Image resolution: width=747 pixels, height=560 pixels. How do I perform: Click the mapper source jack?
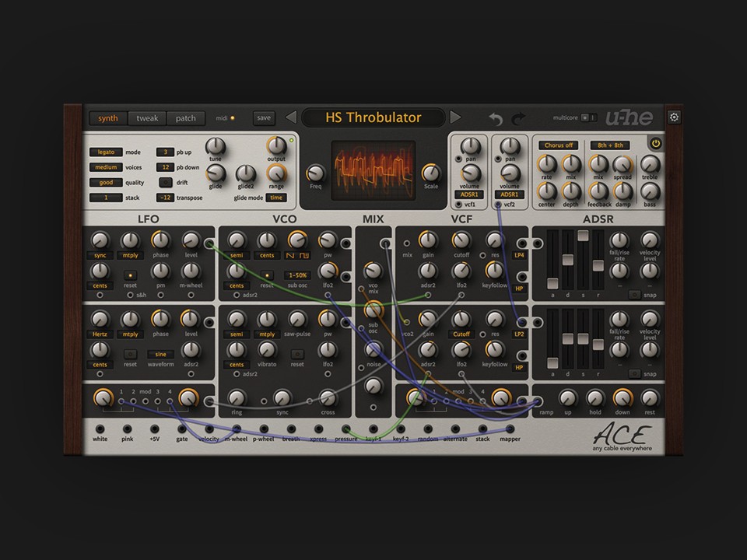pos(510,429)
